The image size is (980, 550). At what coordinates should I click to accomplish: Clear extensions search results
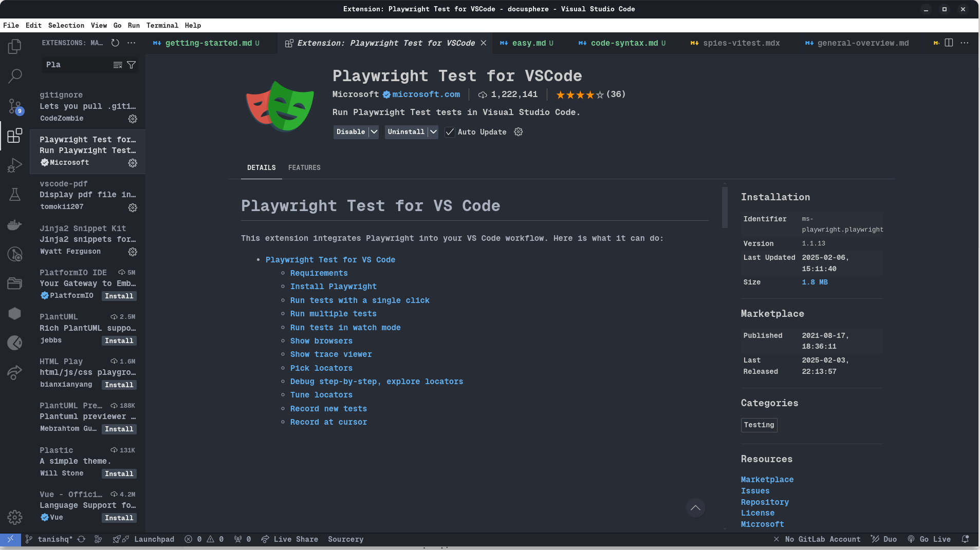click(118, 65)
